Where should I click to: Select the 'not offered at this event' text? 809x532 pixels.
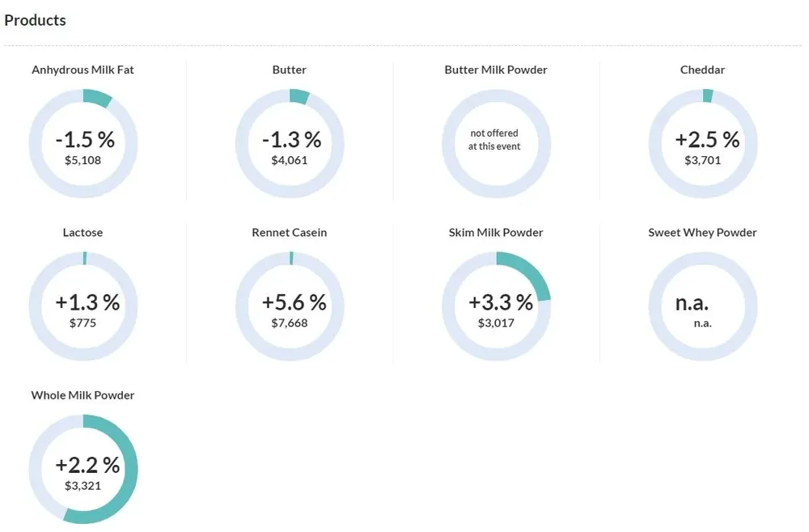pos(495,139)
